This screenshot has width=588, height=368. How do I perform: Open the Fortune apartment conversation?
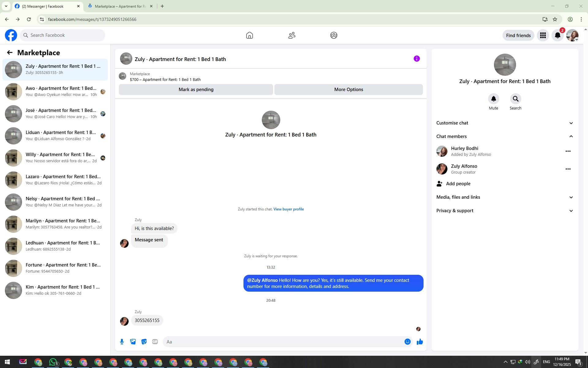click(x=55, y=268)
